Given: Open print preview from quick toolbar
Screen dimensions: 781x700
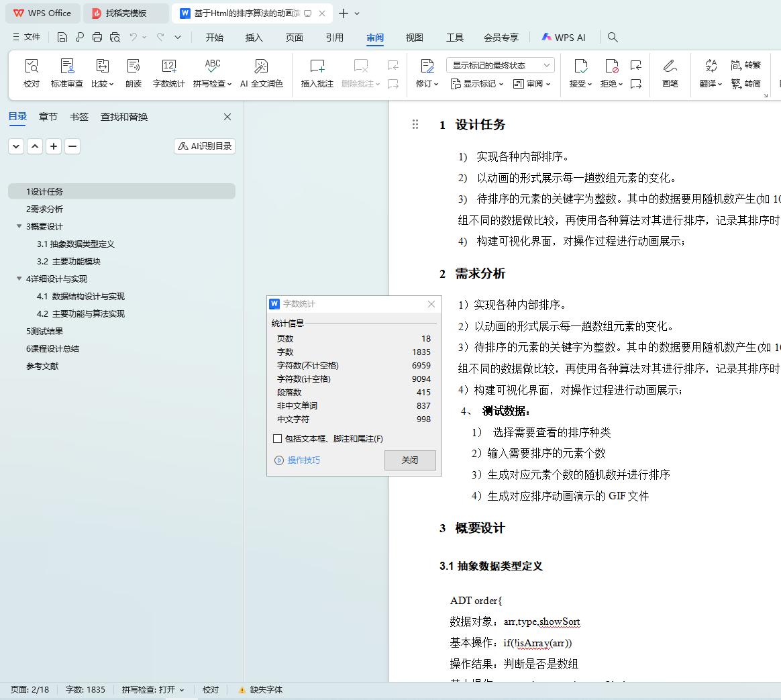Looking at the screenshot, I should click(115, 37).
